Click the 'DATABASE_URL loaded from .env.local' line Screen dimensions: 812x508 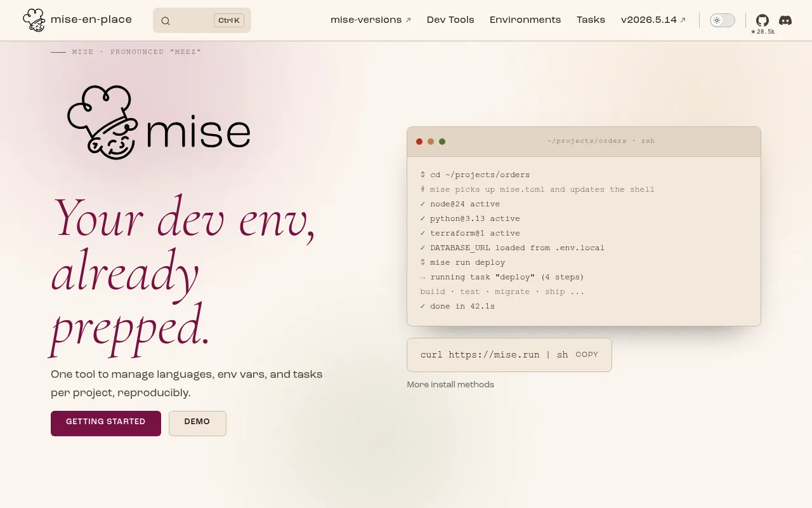[513, 248]
